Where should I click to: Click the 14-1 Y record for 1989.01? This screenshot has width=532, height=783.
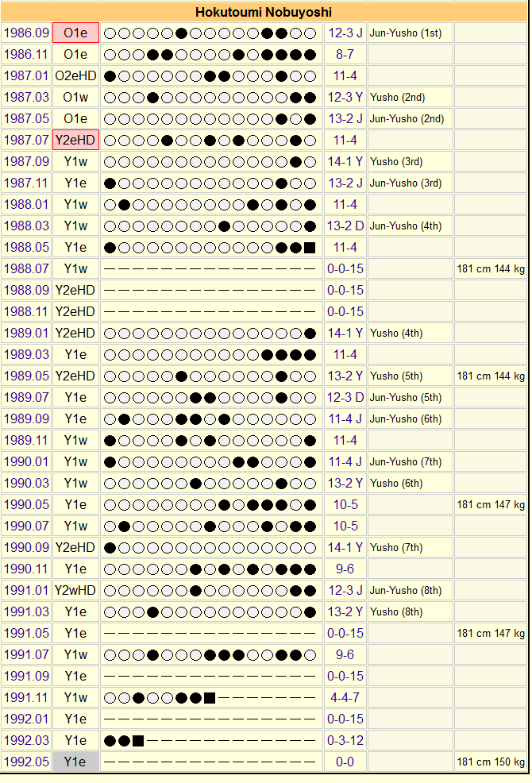tap(345, 334)
